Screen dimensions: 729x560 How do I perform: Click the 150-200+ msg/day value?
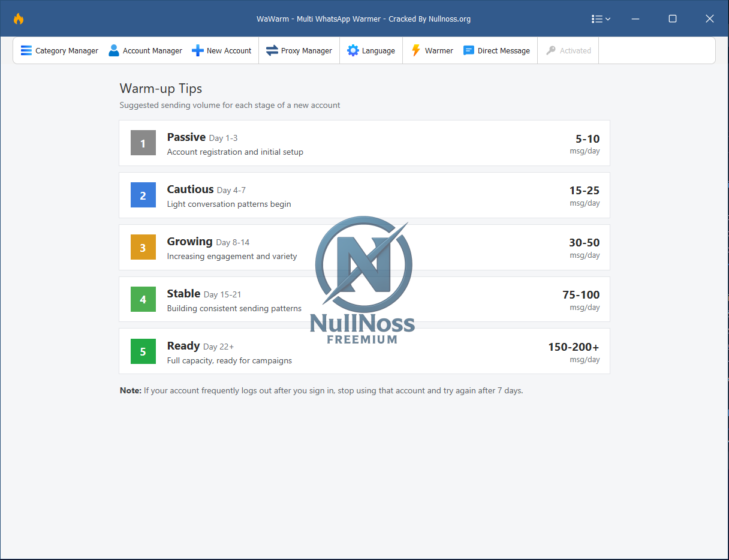574,347
